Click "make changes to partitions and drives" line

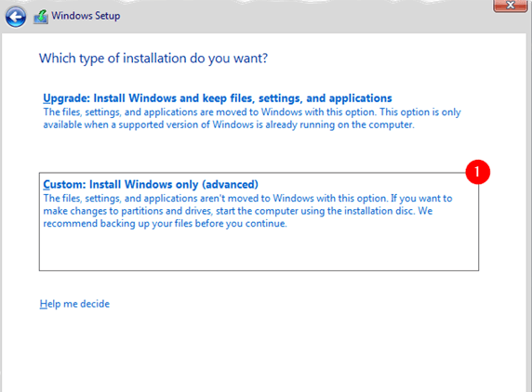coord(238,211)
